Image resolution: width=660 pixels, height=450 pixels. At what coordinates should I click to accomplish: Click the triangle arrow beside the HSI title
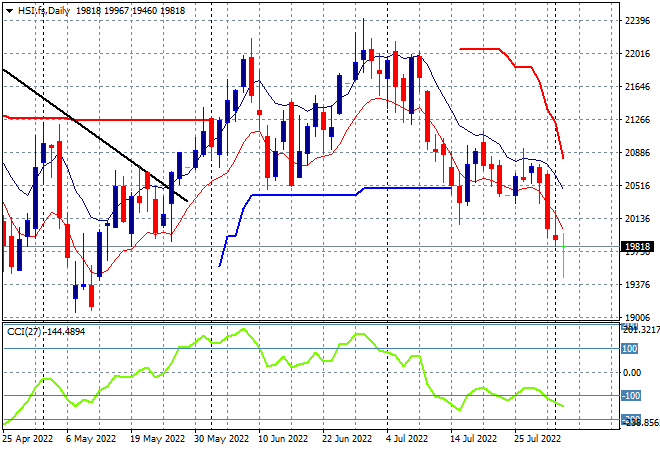pyautogui.click(x=9, y=11)
